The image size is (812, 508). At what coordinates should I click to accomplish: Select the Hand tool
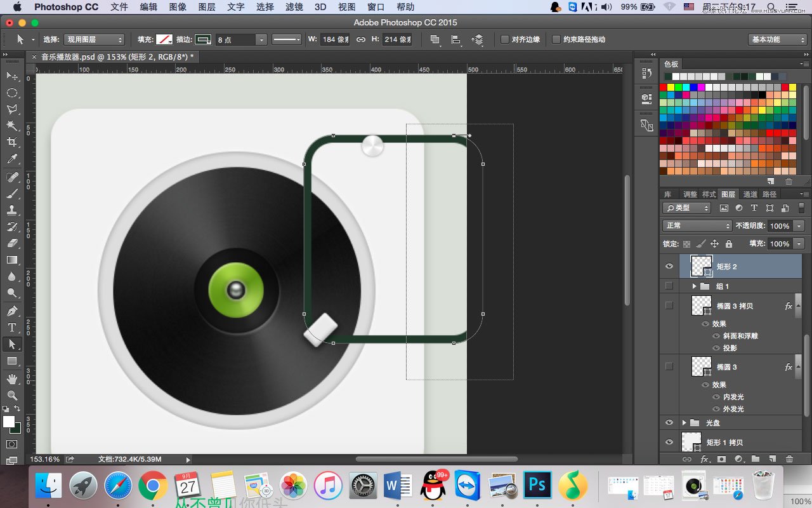pyautogui.click(x=11, y=379)
